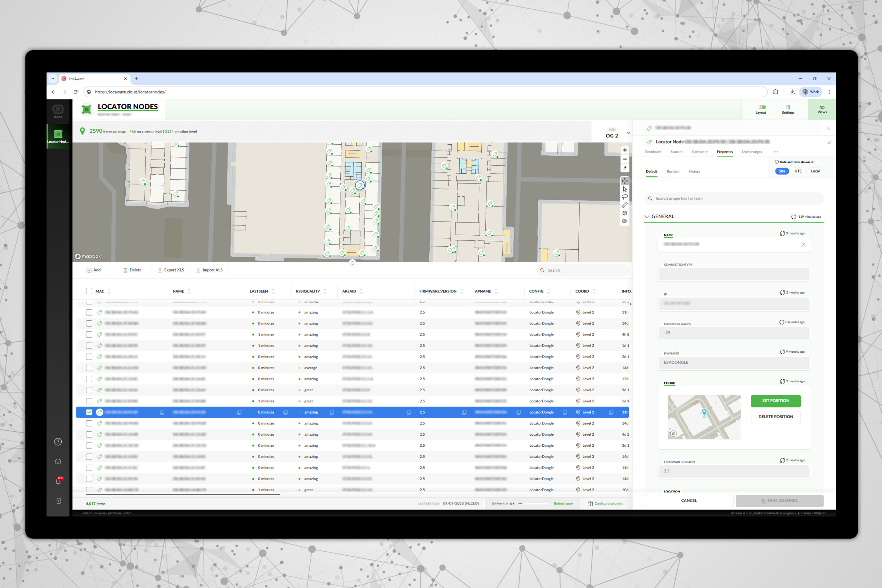Open Layout options in header
The height and width of the screenshot is (588, 882).
760,109
